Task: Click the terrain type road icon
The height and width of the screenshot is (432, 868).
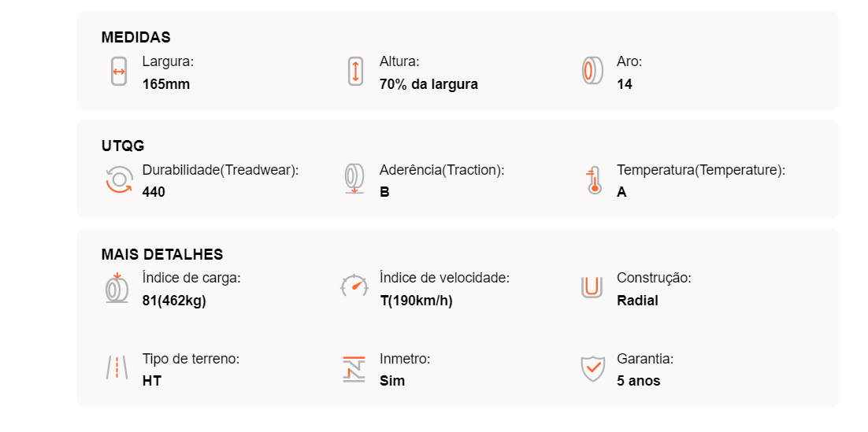Action: pyautogui.click(x=117, y=367)
